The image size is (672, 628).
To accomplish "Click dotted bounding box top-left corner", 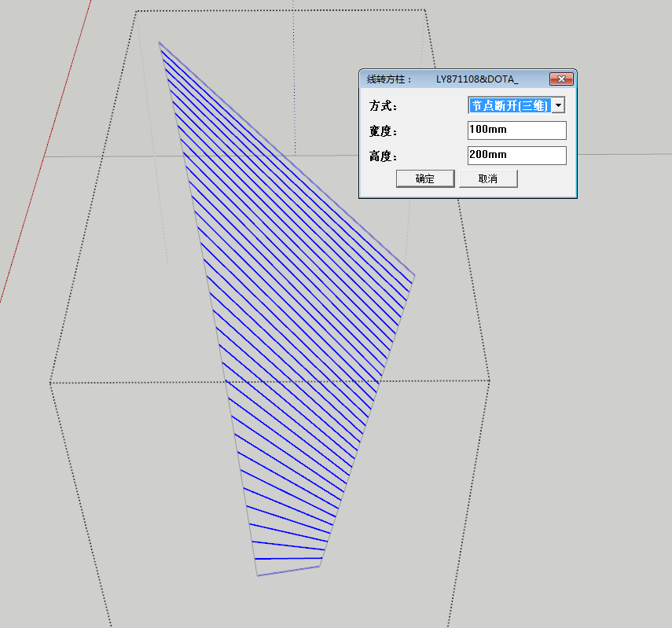I will pyautogui.click(x=136, y=12).
